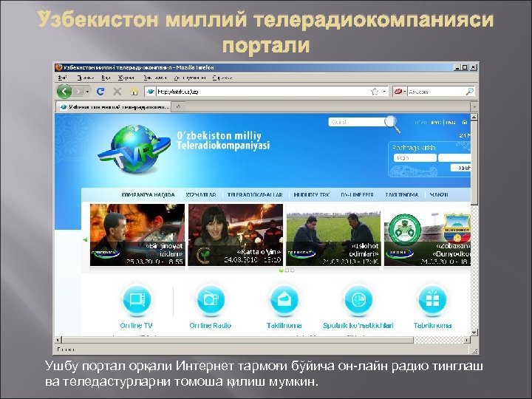The height and width of the screenshot is (399, 532).
Task: Switch site language to ENG
Action: coord(451,123)
